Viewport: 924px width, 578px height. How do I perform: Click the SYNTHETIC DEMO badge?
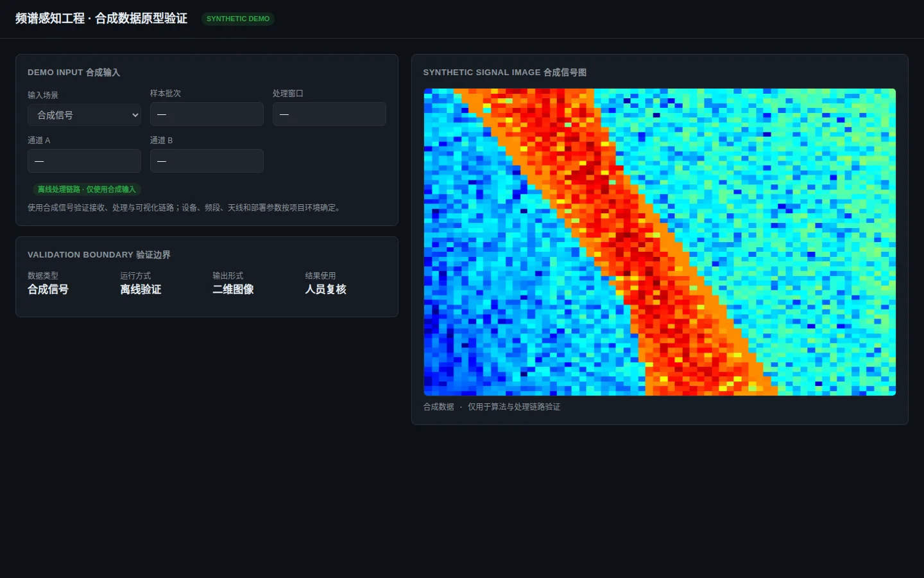(x=238, y=19)
